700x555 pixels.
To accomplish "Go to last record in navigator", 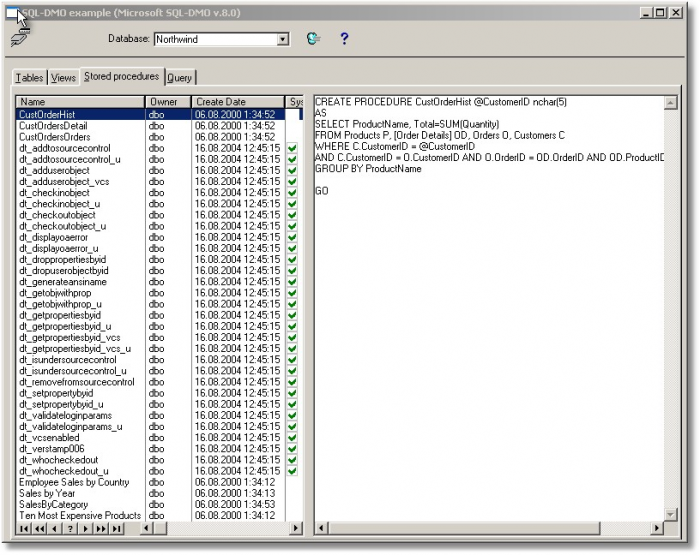I will 117,529.
